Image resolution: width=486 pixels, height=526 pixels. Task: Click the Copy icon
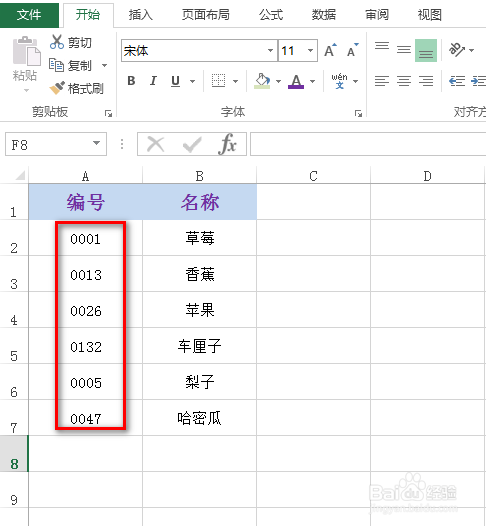tap(56, 65)
